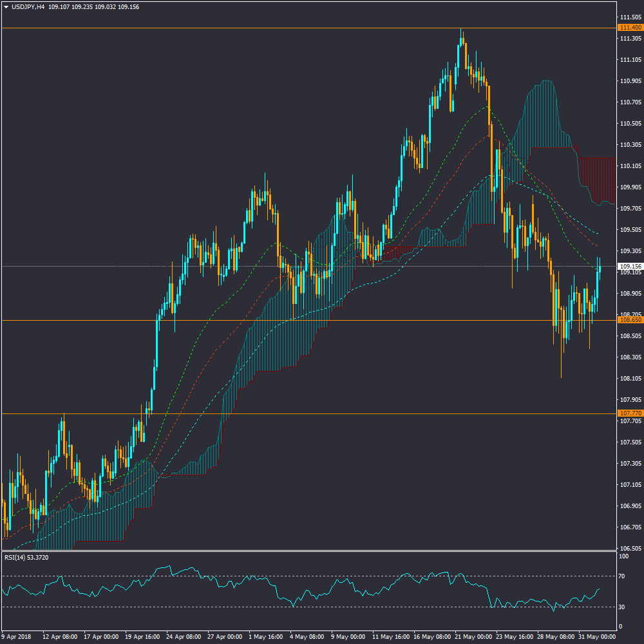The width and height of the screenshot is (644, 644).
Task: Click the '9 Apr 2018' date on the time axis
Action: pyautogui.click(x=17, y=636)
